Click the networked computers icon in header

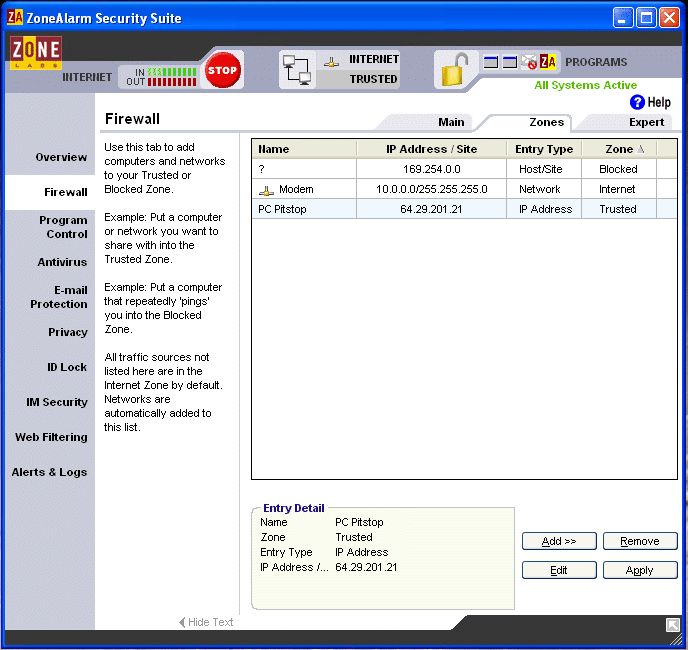click(x=297, y=70)
